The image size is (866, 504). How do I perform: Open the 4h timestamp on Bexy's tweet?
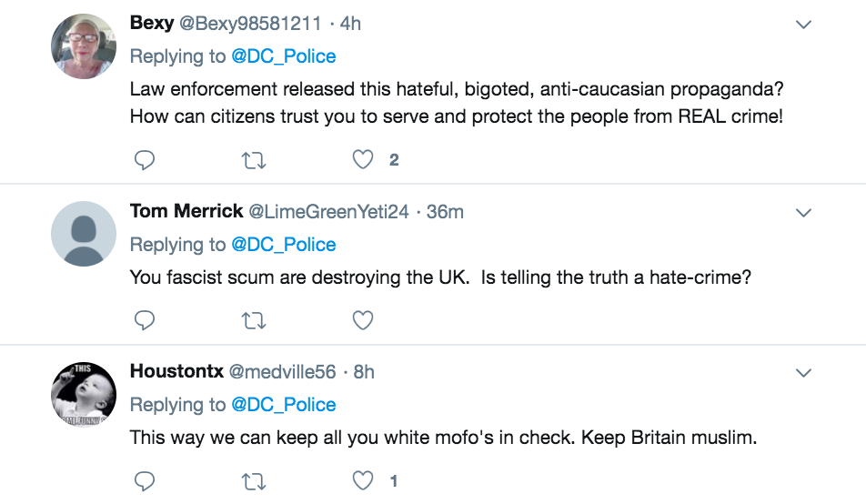point(350,25)
